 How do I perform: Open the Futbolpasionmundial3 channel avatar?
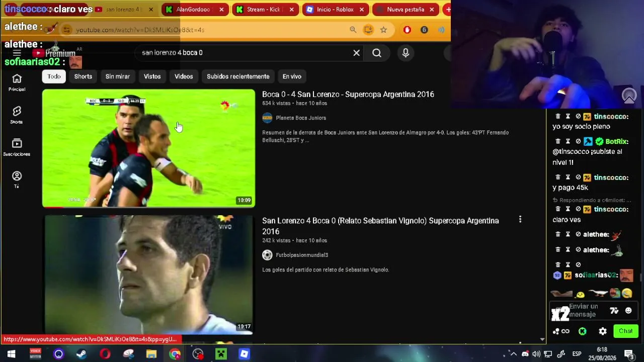click(267, 255)
